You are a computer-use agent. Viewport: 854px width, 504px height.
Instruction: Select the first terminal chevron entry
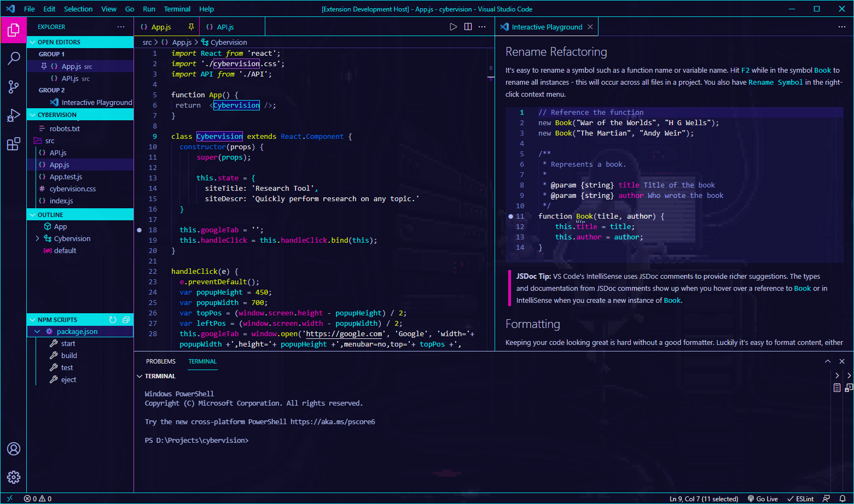[837, 376]
